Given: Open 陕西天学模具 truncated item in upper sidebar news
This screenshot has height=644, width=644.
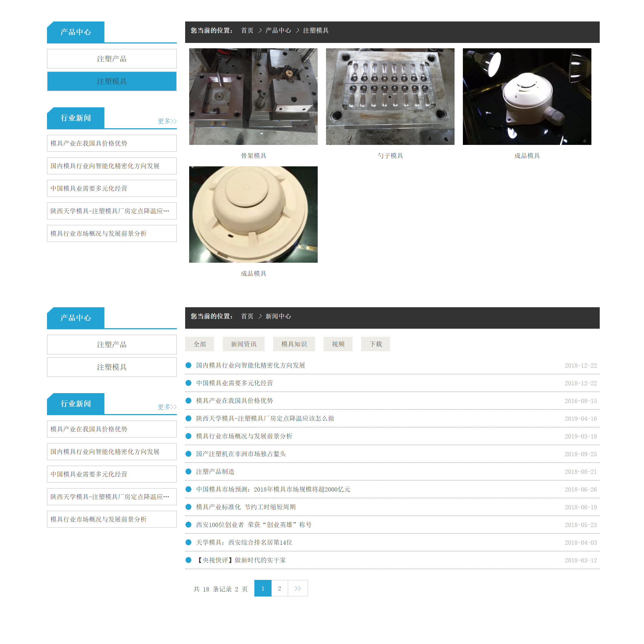Looking at the screenshot, I should [x=112, y=211].
